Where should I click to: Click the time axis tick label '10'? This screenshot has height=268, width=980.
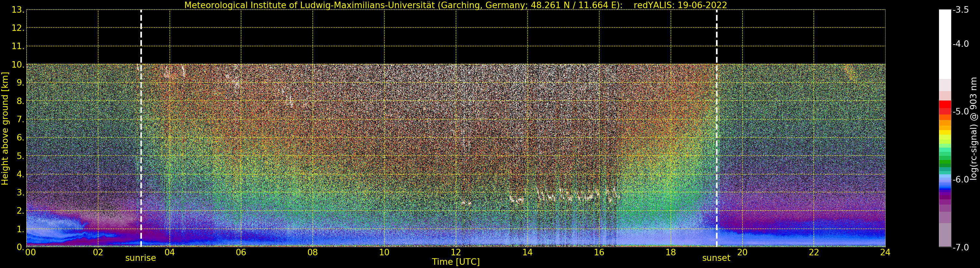384,252
